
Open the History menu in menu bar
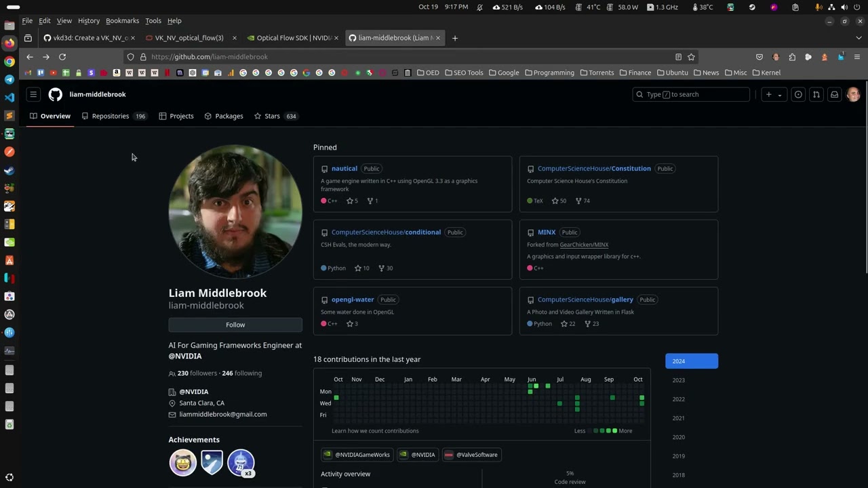[x=88, y=21]
